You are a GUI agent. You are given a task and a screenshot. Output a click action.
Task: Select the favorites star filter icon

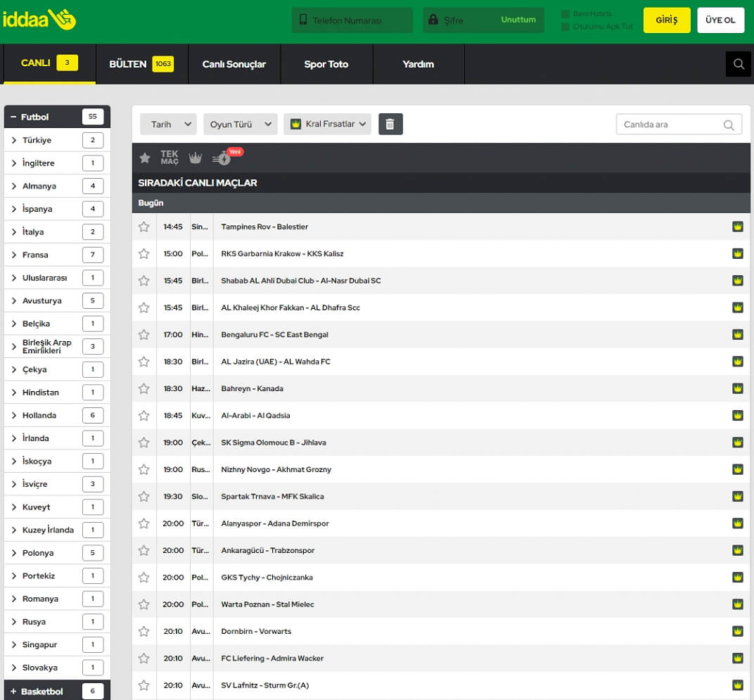coord(145,158)
